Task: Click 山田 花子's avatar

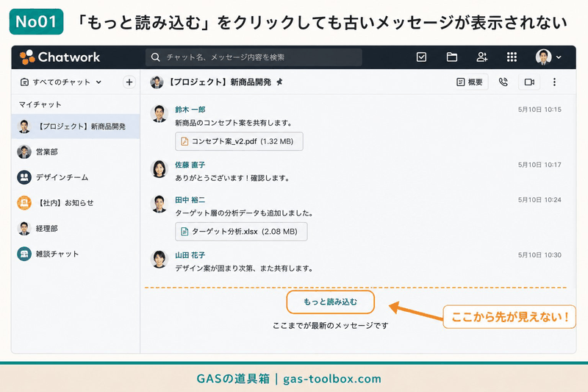Action: click(x=159, y=259)
